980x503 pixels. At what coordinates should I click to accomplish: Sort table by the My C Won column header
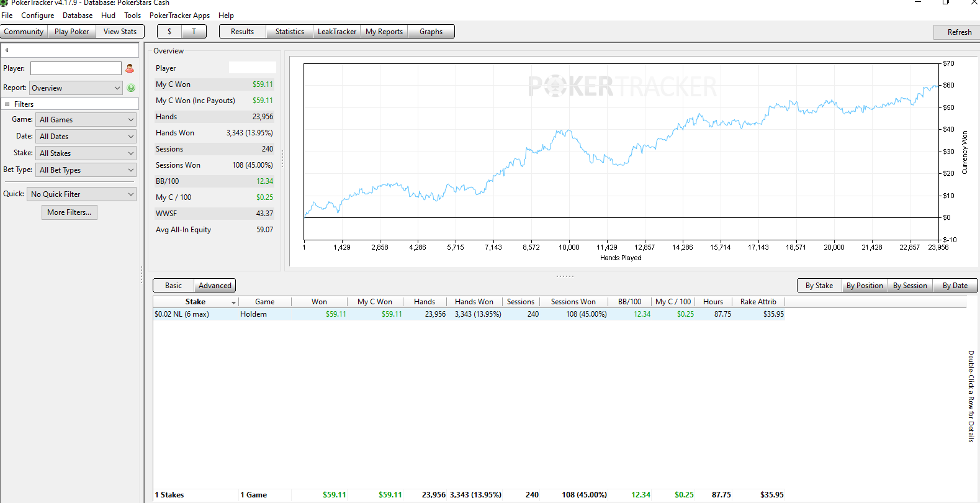[375, 302]
